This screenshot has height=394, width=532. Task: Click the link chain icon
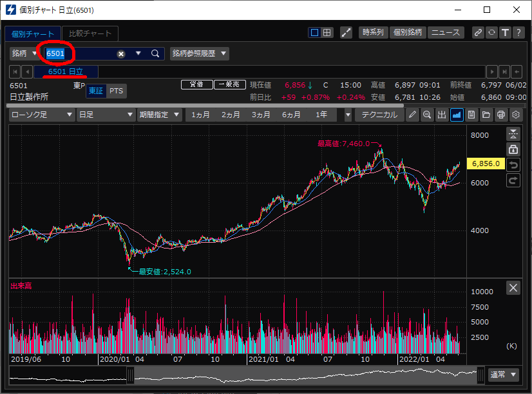coord(477,33)
